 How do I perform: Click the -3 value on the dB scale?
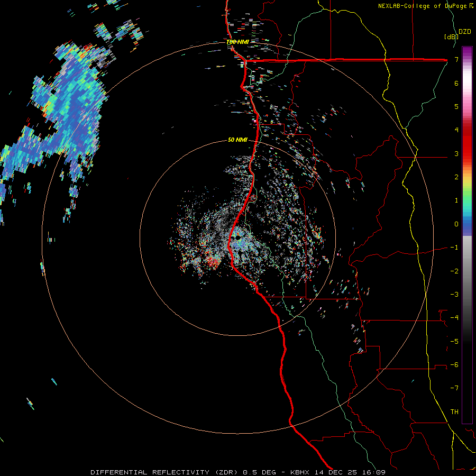click(454, 295)
